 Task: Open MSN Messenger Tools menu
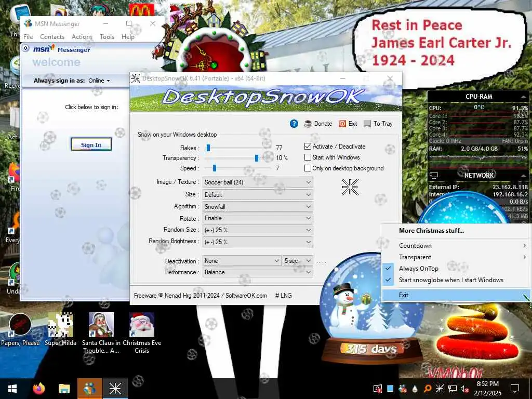[107, 37]
